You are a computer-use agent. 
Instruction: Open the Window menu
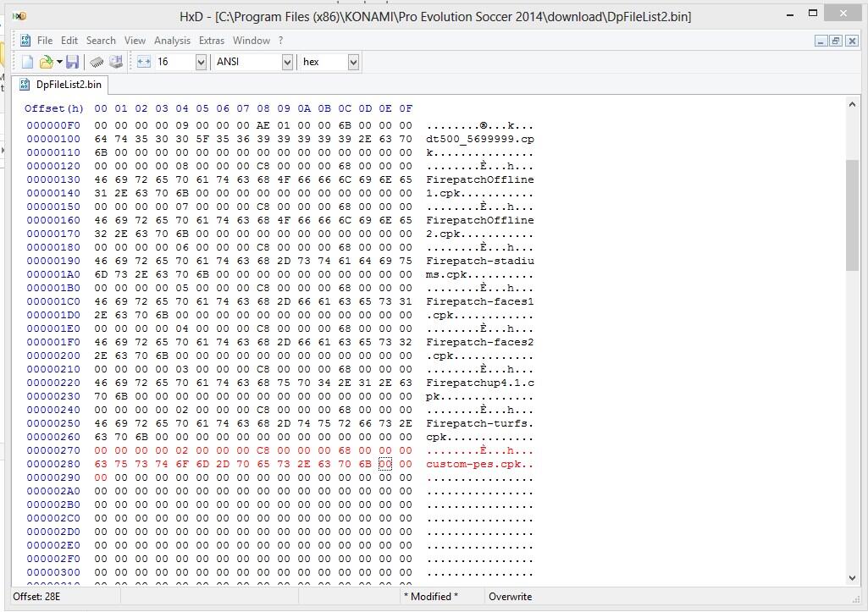click(x=252, y=41)
